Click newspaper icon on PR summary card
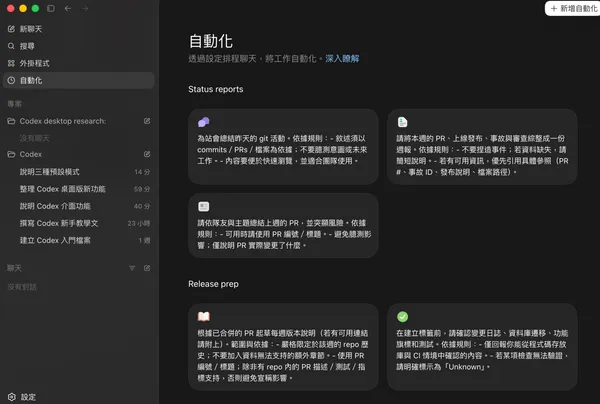 (x=204, y=207)
